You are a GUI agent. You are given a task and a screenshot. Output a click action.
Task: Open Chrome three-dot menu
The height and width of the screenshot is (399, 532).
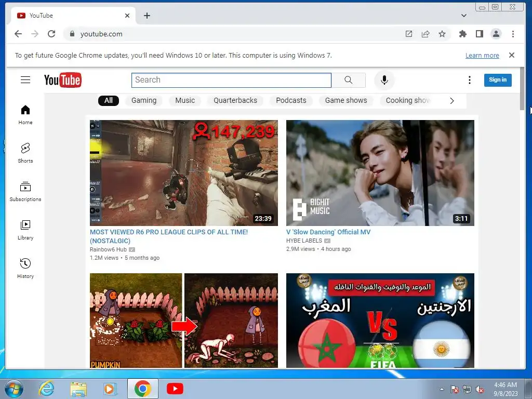(x=513, y=34)
